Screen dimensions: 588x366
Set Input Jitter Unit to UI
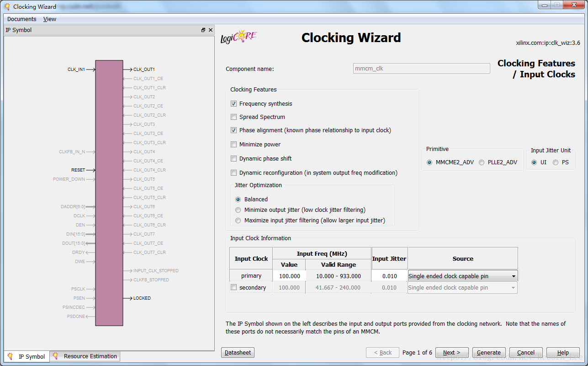tap(534, 162)
